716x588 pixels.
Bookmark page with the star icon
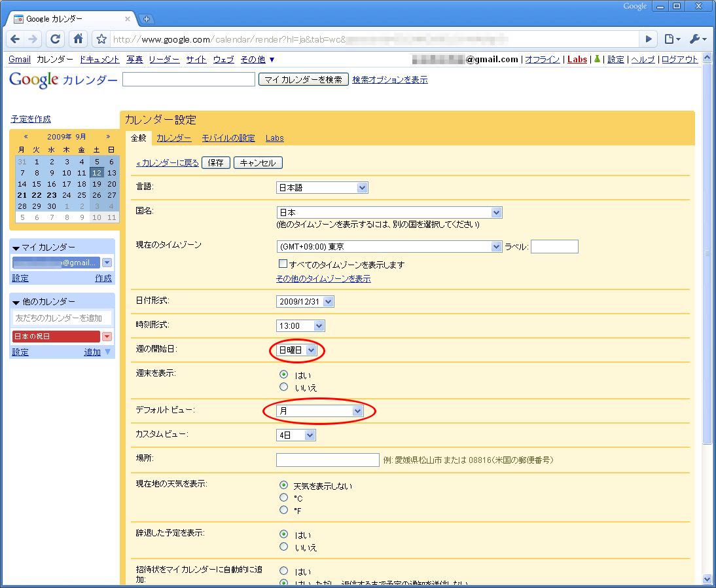(x=101, y=39)
